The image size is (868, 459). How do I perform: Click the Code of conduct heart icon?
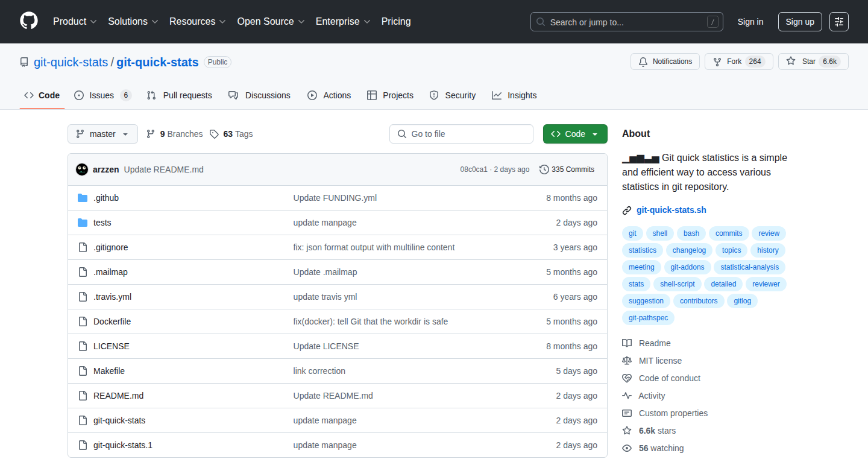(627, 378)
